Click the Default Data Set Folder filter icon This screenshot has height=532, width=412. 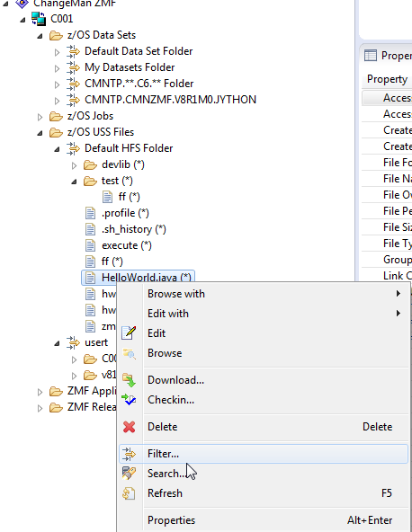tap(73, 51)
